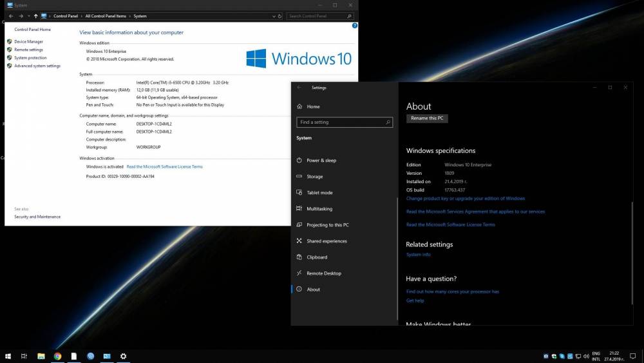Image resolution: width=644 pixels, height=363 pixels.
Task: Open the System info link
Action: [x=418, y=255]
